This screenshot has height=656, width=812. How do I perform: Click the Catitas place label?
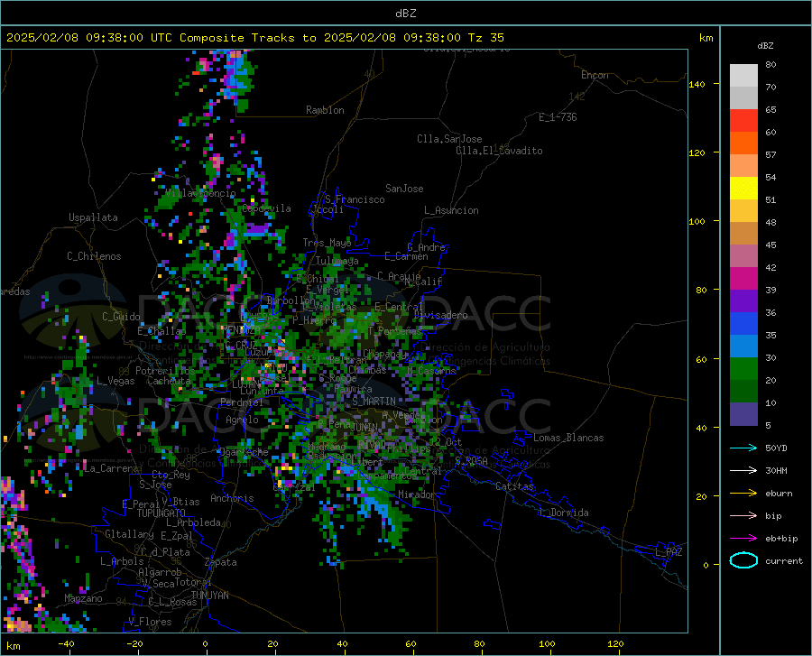514,486
